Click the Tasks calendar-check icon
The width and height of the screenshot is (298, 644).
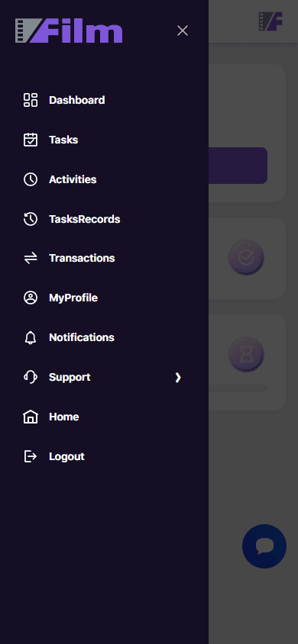tap(31, 140)
